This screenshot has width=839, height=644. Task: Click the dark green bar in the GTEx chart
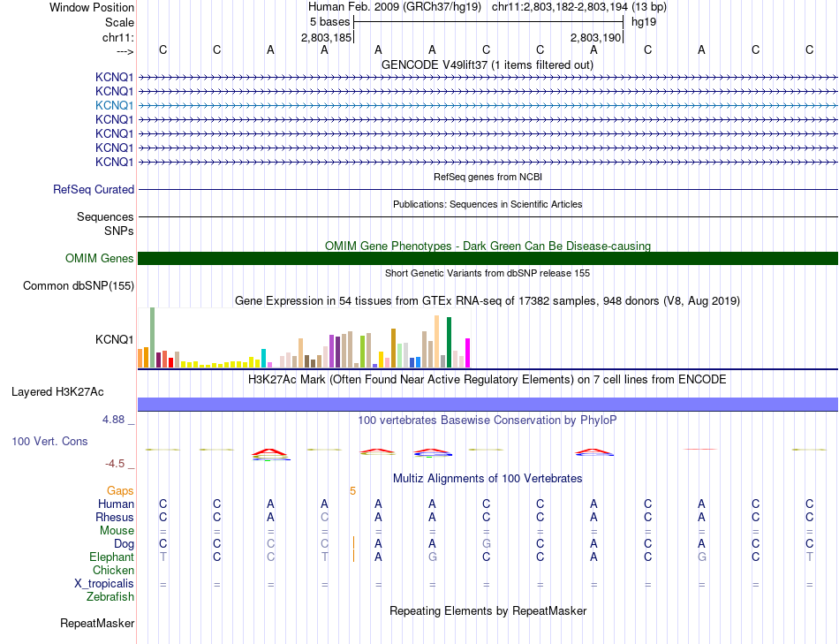[450, 342]
